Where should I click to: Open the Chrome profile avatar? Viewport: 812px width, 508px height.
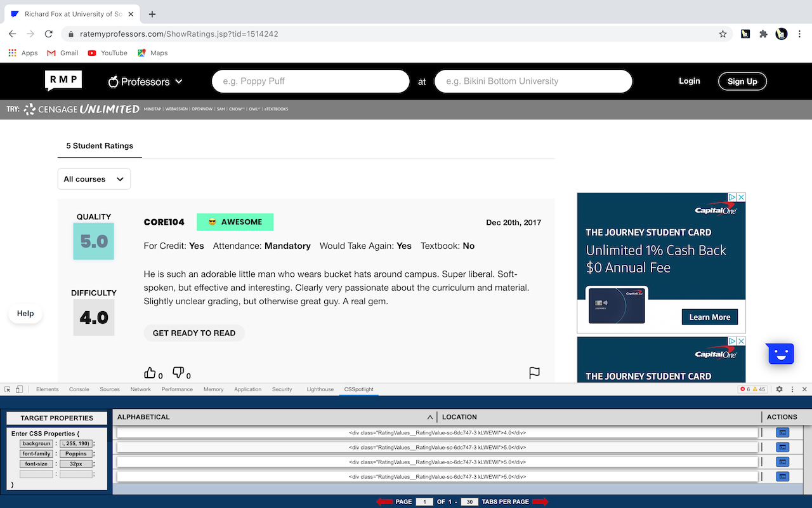tap(782, 34)
